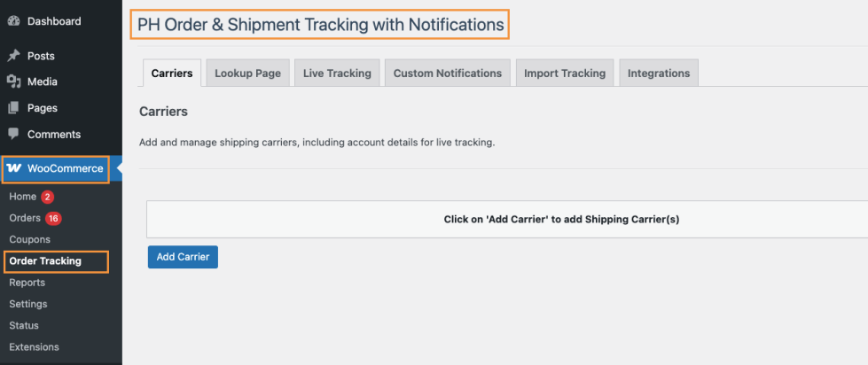Image resolution: width=868 pixels, height=365 pixels.
Task: Click the Dashboard gauge icon
Action: [13, 21]
